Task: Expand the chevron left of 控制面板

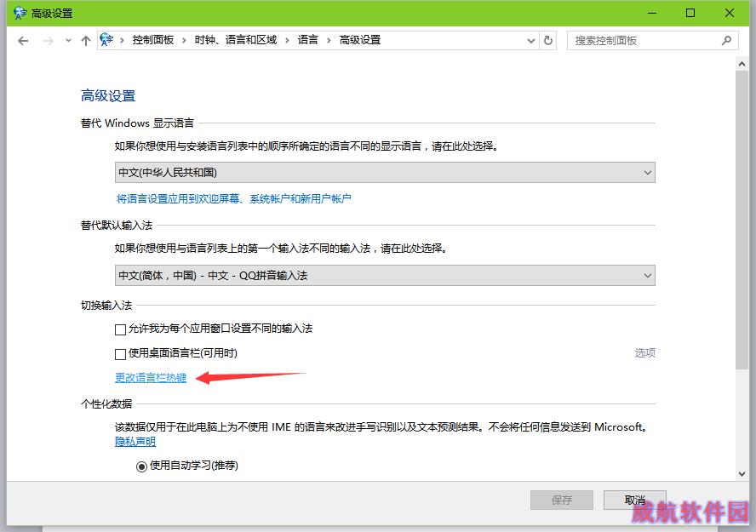Action: [122, 41]
